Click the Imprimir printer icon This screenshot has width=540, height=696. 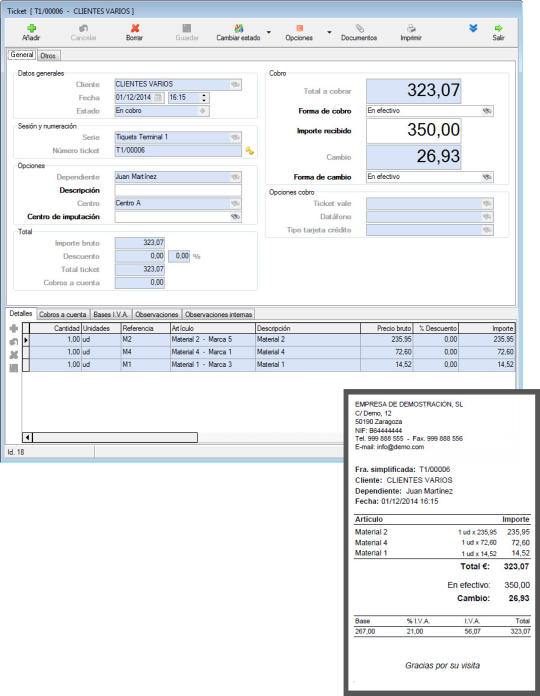411,28
